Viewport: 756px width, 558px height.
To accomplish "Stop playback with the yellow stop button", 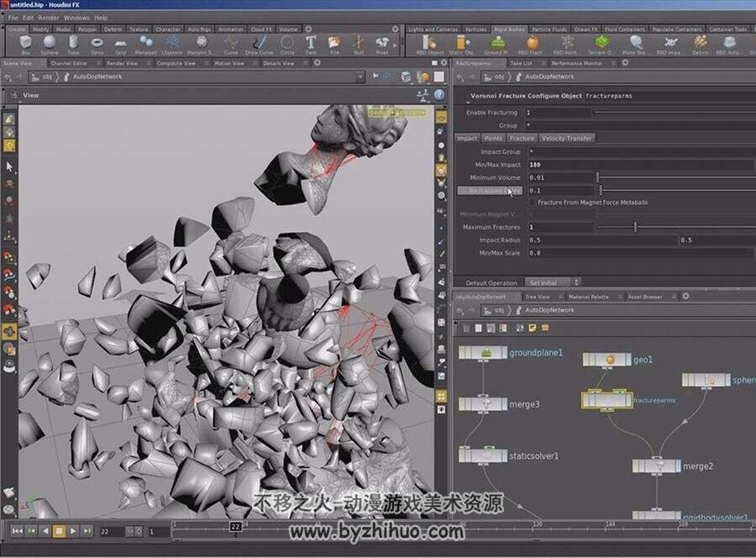I will click(x=60, y=531).
